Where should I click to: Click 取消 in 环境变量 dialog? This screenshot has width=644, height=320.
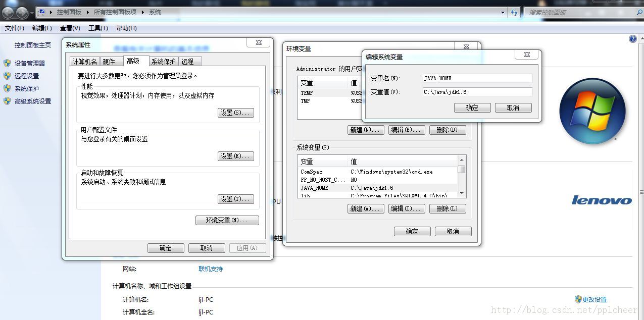[453, 231]
